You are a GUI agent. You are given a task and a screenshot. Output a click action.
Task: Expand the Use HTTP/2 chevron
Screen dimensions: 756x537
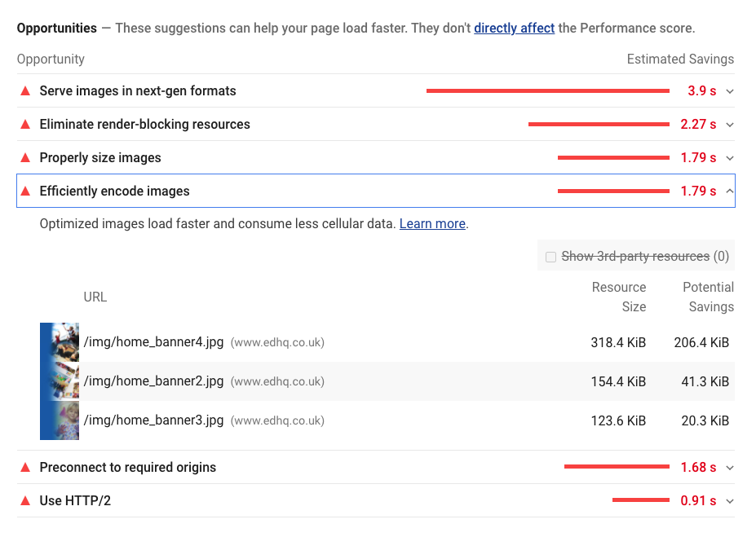coord(730,501)
